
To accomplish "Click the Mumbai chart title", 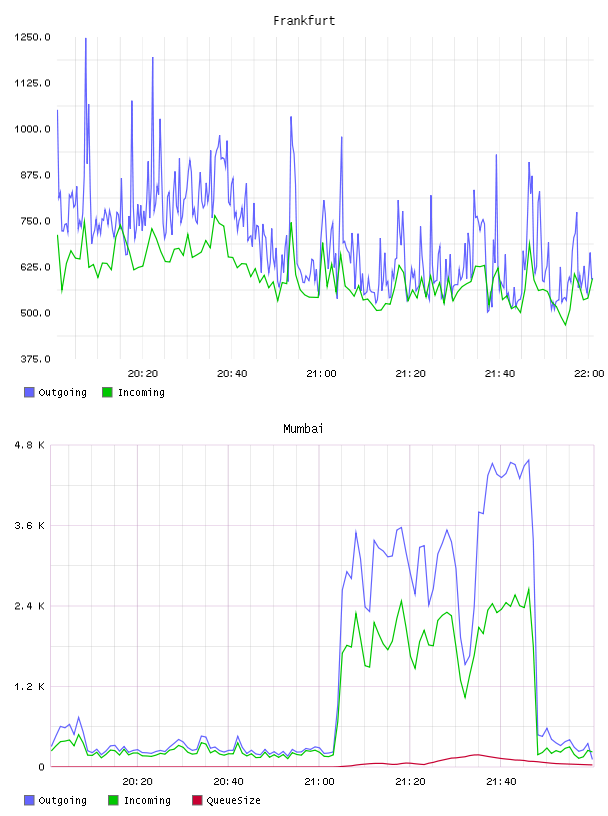I will point(303,429).
